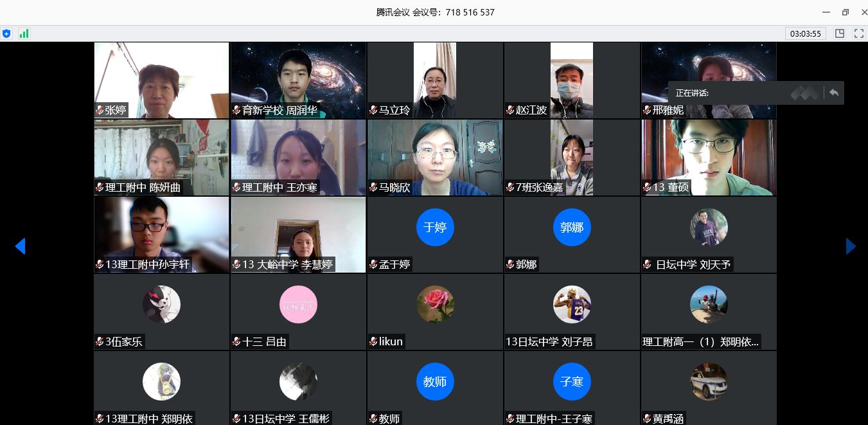The width and height of the screenshot is (868, 425).
Task: Click the 赵江波 name label
Action: coord(531,110)
